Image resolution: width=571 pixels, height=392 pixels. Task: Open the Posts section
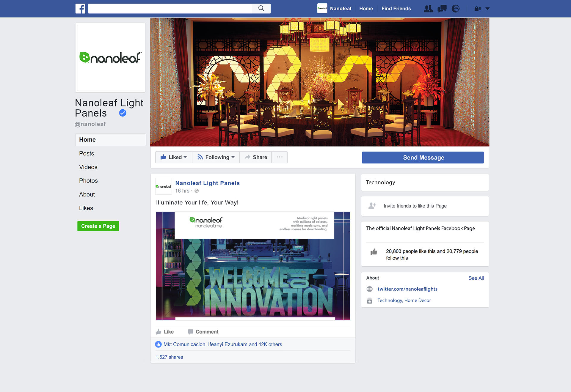(87, 153)
